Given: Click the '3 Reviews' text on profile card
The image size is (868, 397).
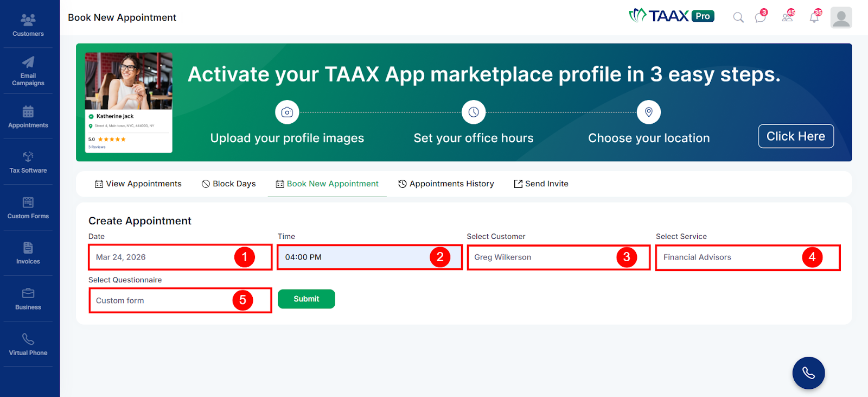Looking at the screenshot, I should pyautogui.click(x=97, y=147).
